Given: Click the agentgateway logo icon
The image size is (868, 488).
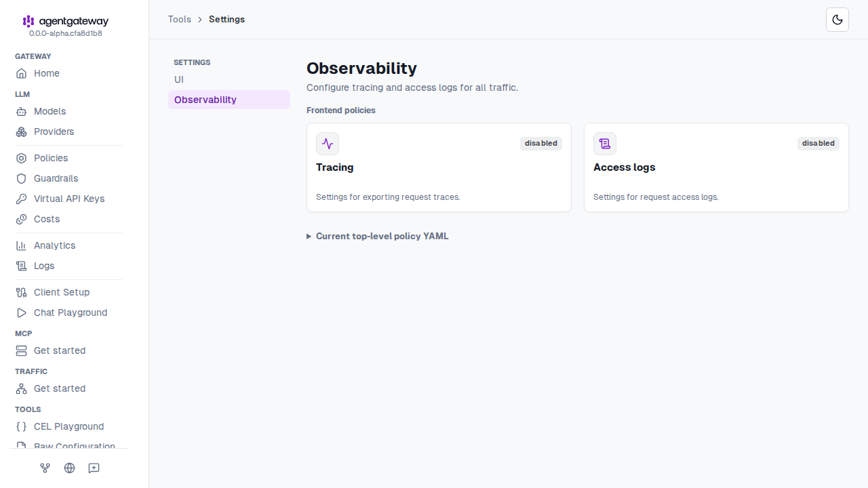Looking at the screenshot, I should 28,22.
